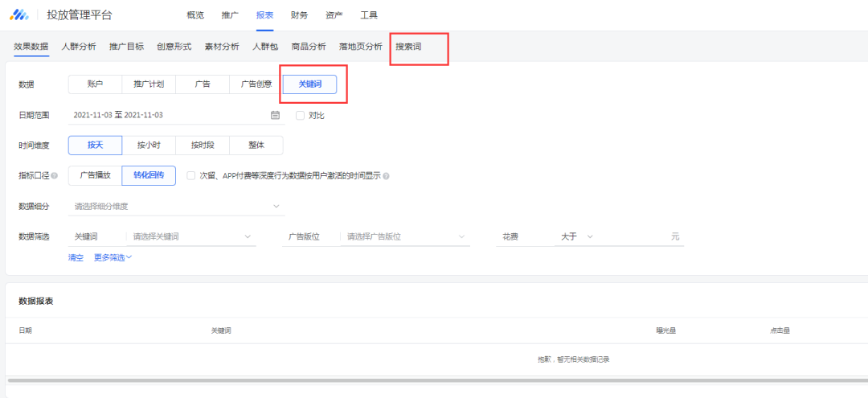Click help icon after 深度行为数据 checkbox text
Image resolution: width=868 pixels, height=398 pixels.
coord(386,176)
